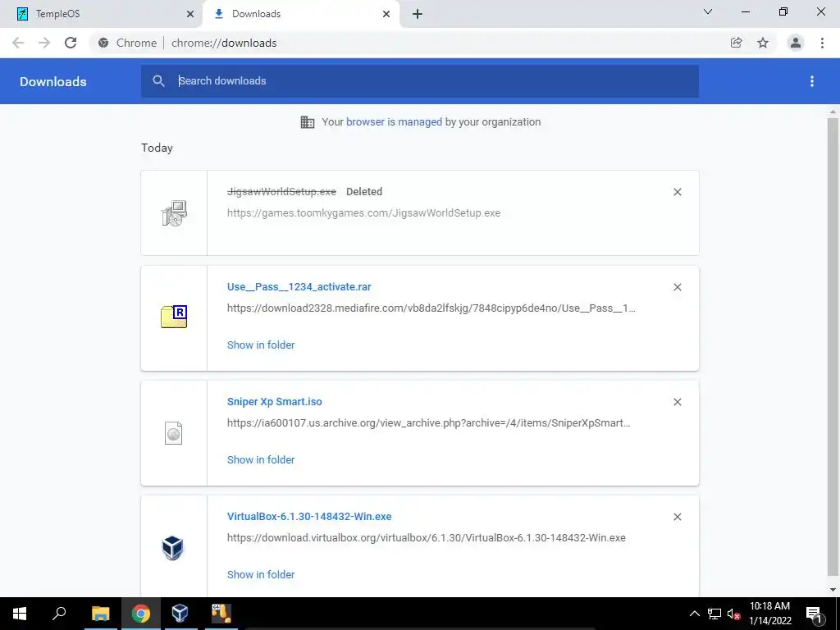Open the Windows Start menu
Image resolution: width=840 pixels, height=630 pixels.
pos(20,614)
